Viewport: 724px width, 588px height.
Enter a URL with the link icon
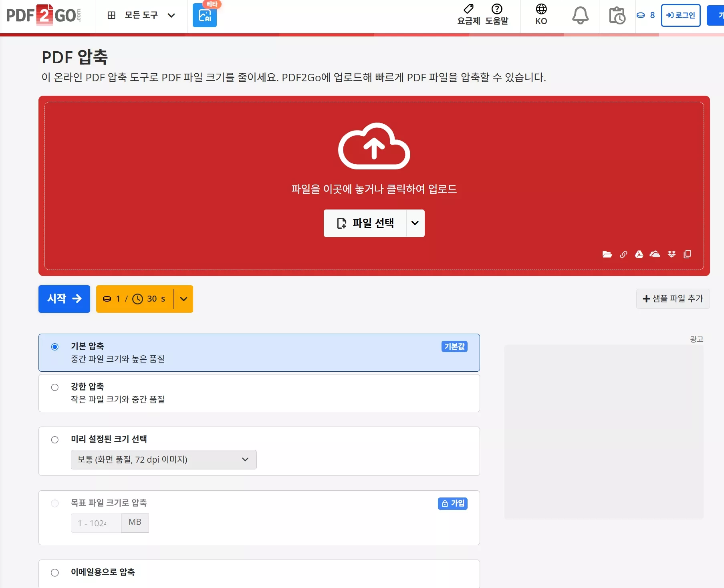click(x=623, y=254)
